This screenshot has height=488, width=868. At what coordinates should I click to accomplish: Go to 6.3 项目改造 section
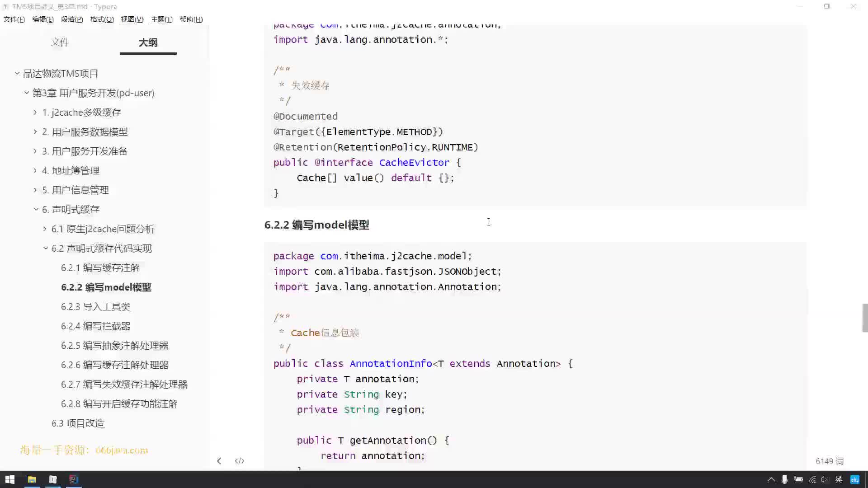click(x=78, y=423)
